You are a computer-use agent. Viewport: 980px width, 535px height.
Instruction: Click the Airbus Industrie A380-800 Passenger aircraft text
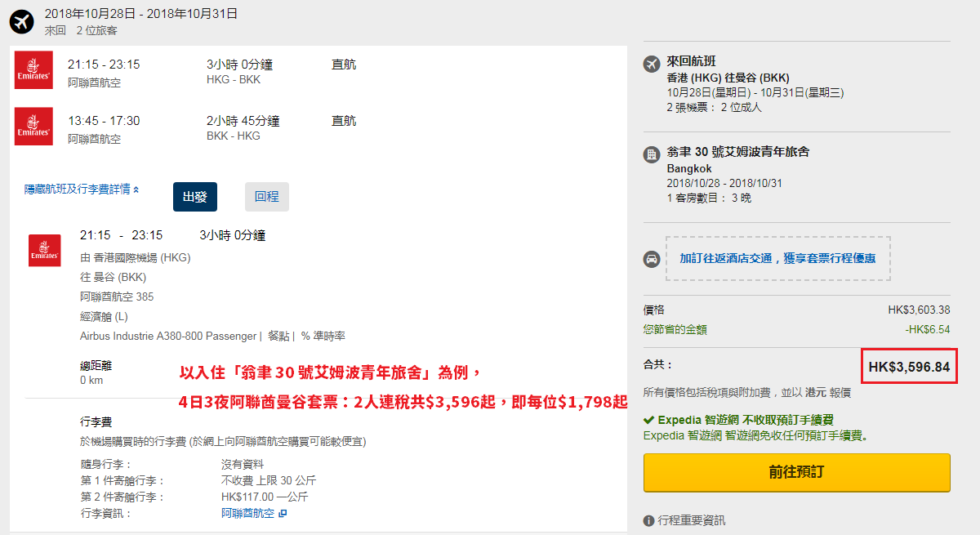coord(168,336)
